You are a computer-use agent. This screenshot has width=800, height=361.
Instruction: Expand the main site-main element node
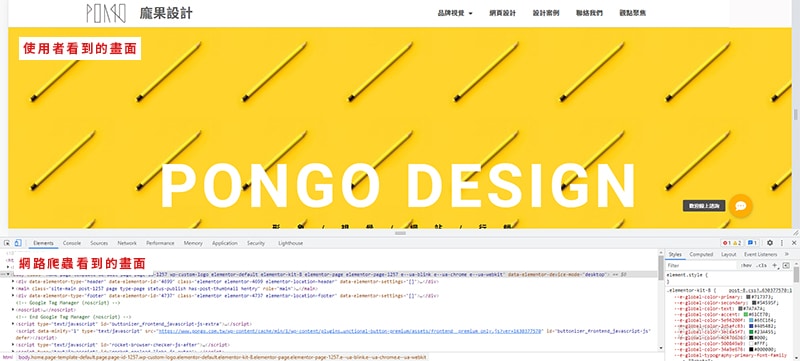point(13,289)
